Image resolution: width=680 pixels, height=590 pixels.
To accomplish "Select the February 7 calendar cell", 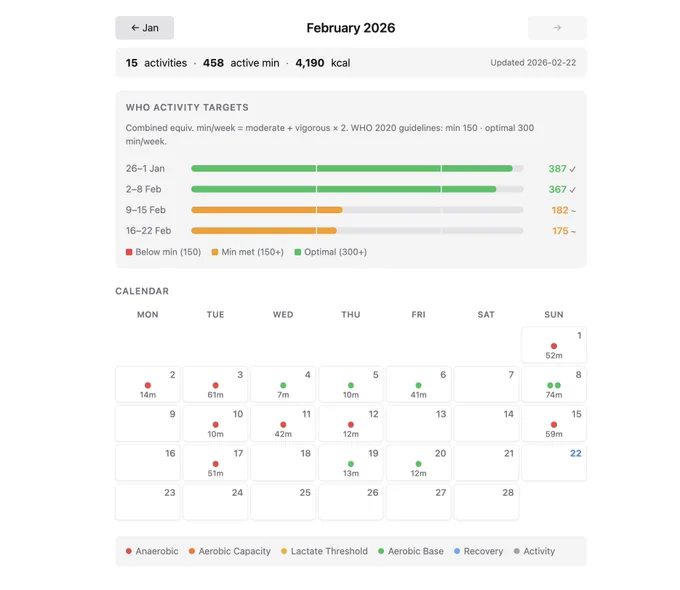I will (486, 384).
